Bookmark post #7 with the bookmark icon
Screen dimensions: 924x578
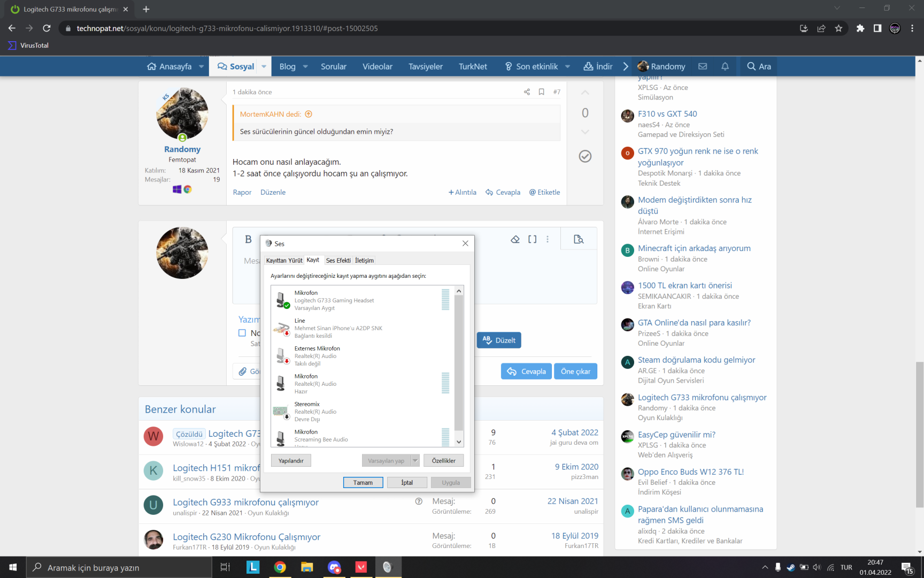tap(541, 92)
